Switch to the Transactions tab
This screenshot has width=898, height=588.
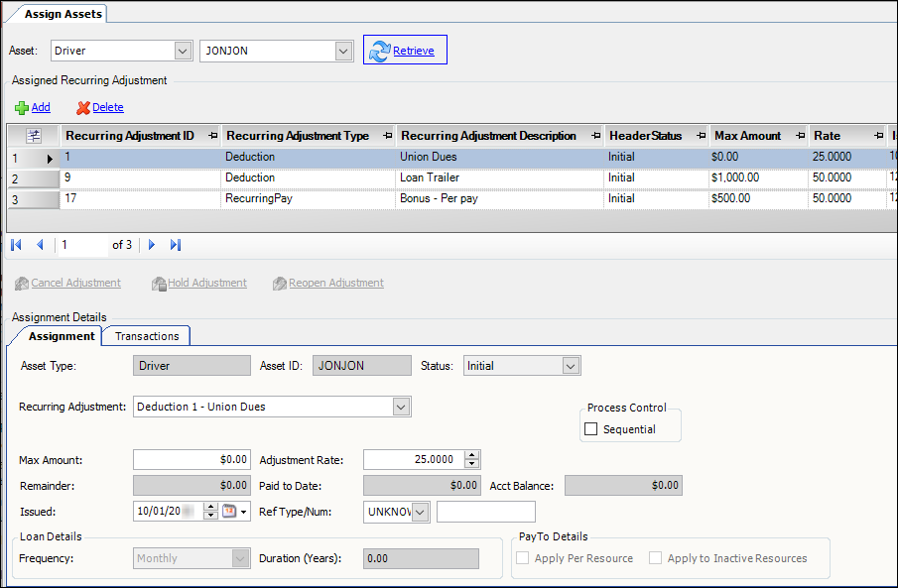coord(147,336)
